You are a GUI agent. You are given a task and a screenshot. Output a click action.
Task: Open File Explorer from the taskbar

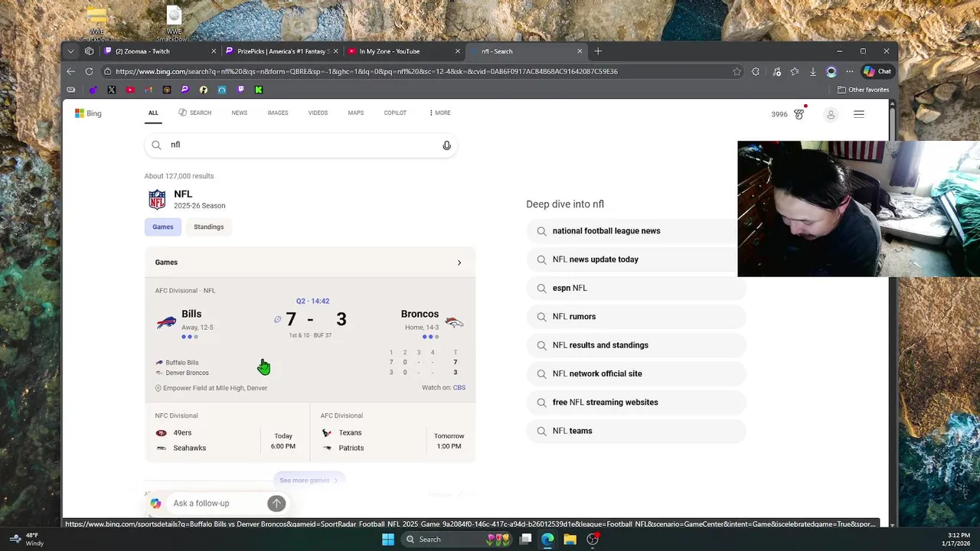570,540
